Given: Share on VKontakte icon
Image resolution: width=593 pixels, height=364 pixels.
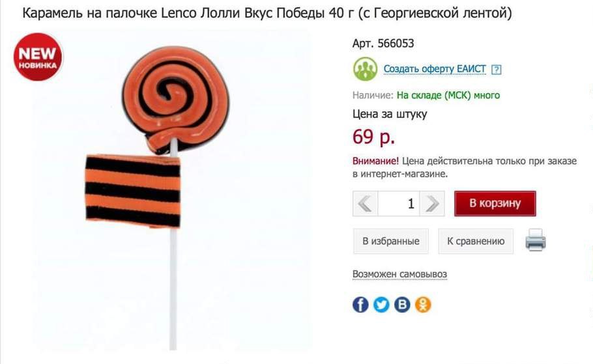Looking at the screenshot, I should pyautogui.click(x=402, y=305).
